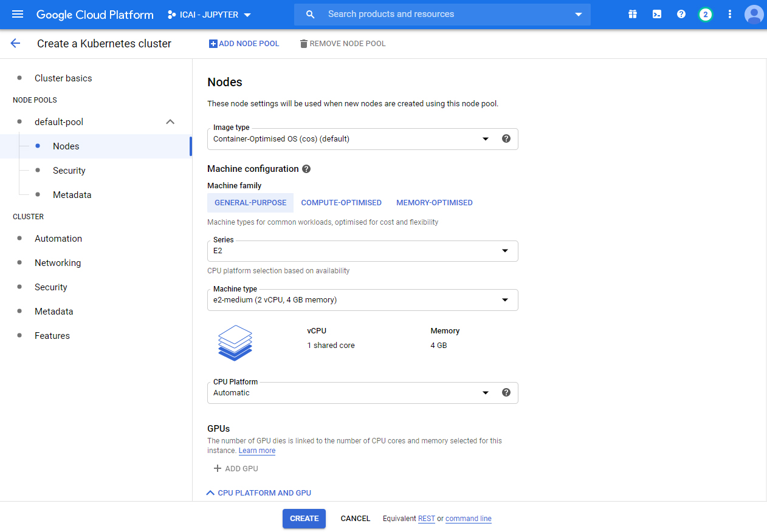Screen dimensions: 767x532
Task: Open the help question mark in top bar
Action: [681, 15]
